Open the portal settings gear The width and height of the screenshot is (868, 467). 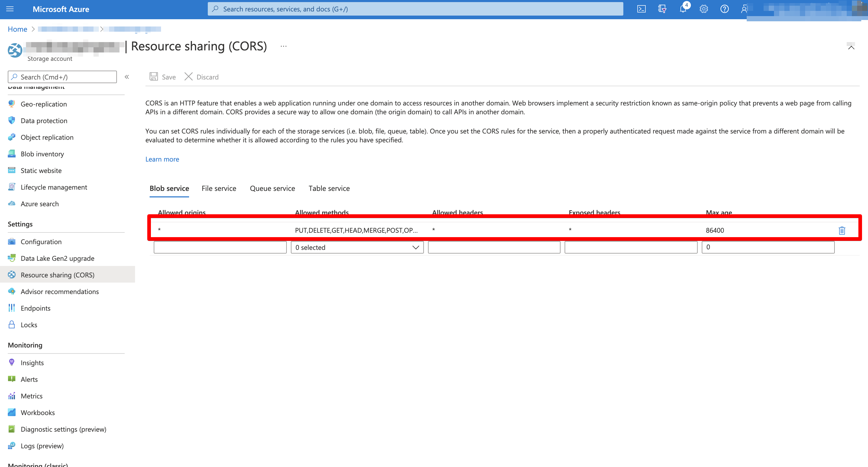tap(704, 9)
